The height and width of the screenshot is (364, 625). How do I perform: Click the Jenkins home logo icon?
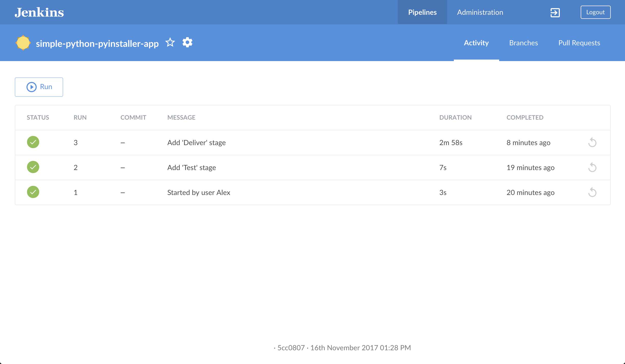[x=38, y=12]
